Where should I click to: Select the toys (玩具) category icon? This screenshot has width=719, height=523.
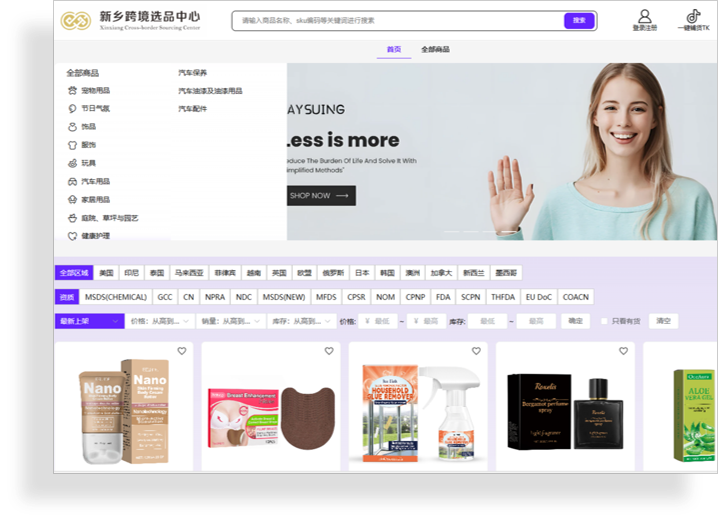(x=72, y=163)
